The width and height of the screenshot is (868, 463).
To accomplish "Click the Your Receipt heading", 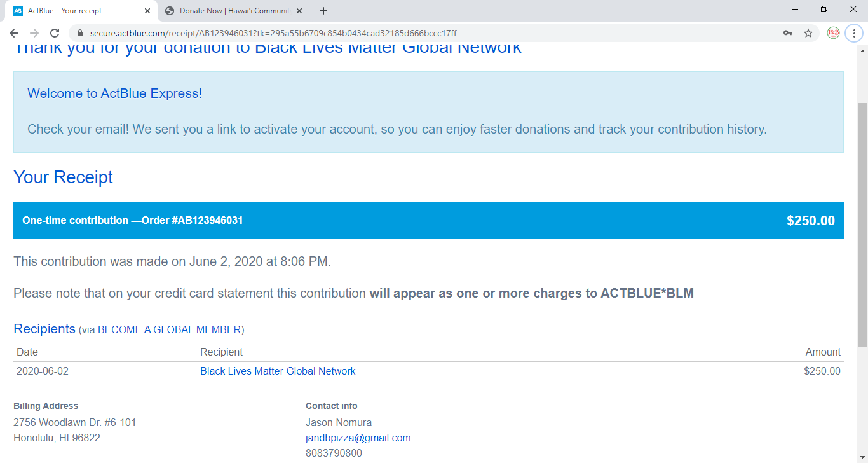I will (x=63, y=177).
